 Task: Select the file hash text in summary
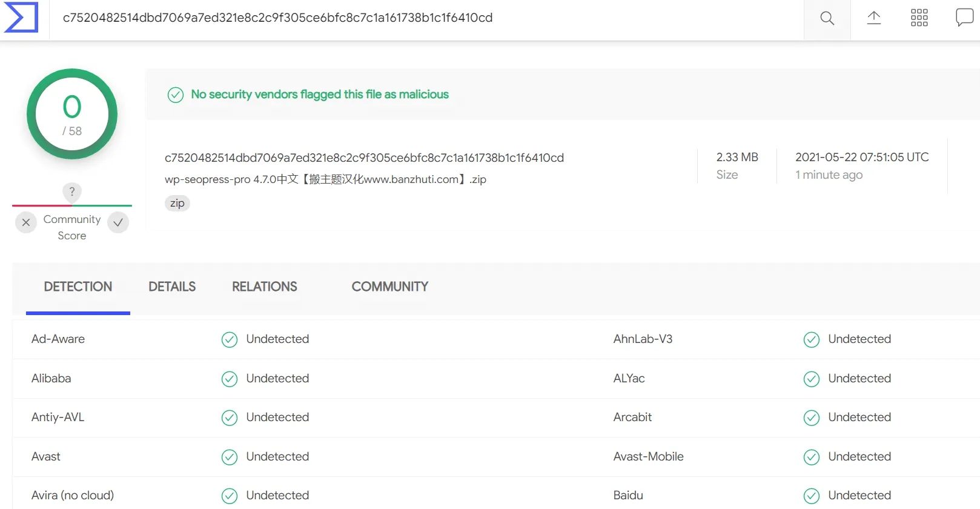[364, 158]
